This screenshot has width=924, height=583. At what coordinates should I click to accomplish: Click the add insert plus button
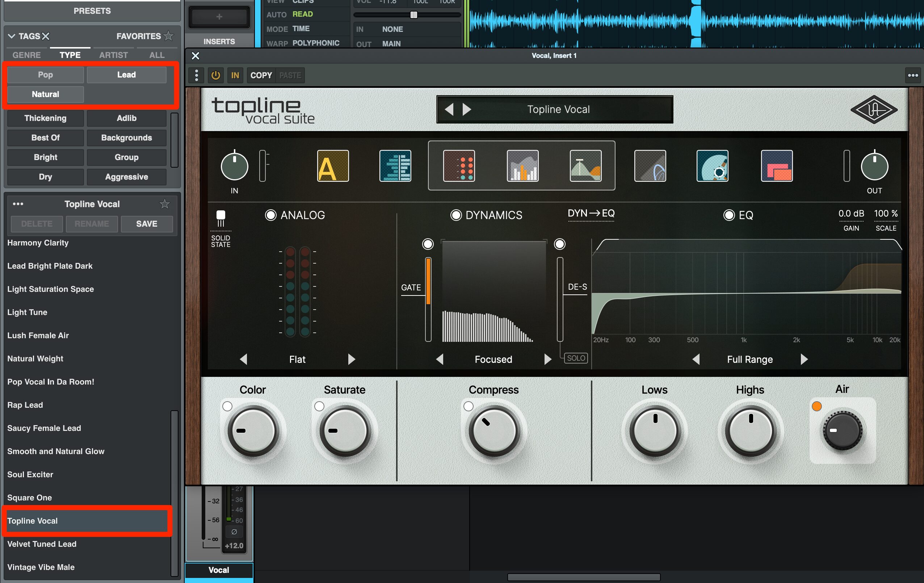point(219,17)
